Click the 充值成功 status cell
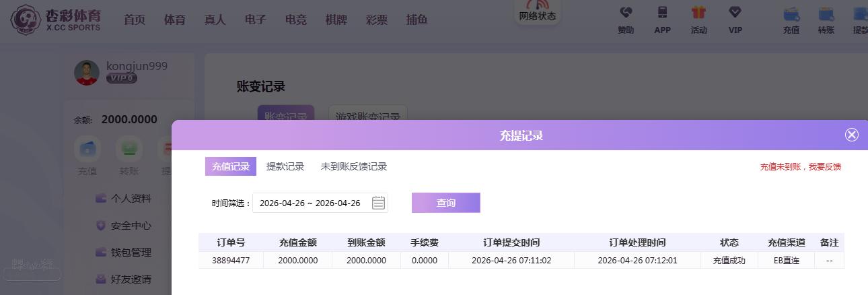The height and width of the screenshot is (295, 868). click(729, 260)
